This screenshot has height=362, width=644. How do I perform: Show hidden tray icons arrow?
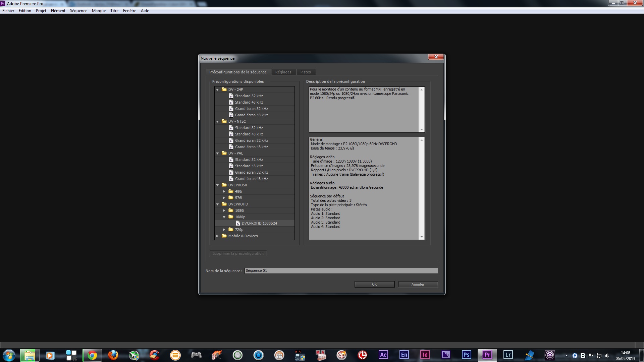[567, 356]
